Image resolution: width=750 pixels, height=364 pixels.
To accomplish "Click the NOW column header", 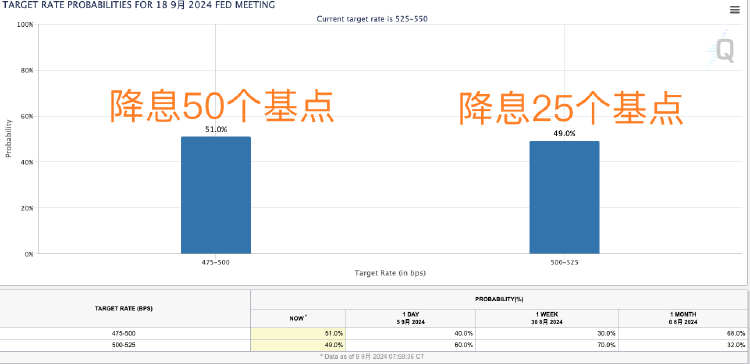I will [298, 318].
